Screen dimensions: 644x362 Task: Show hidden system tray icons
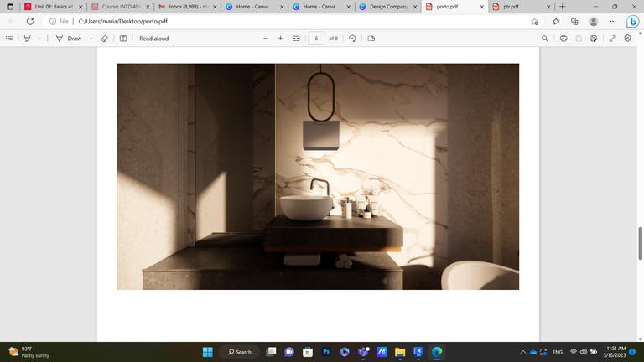click(523, 352)
